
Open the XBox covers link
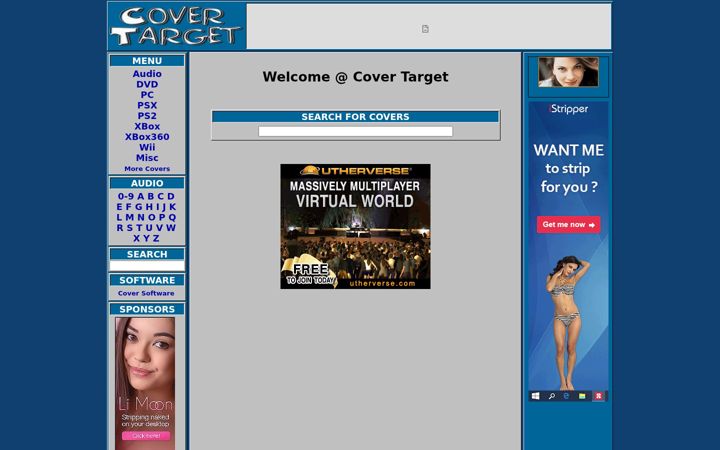147,127
